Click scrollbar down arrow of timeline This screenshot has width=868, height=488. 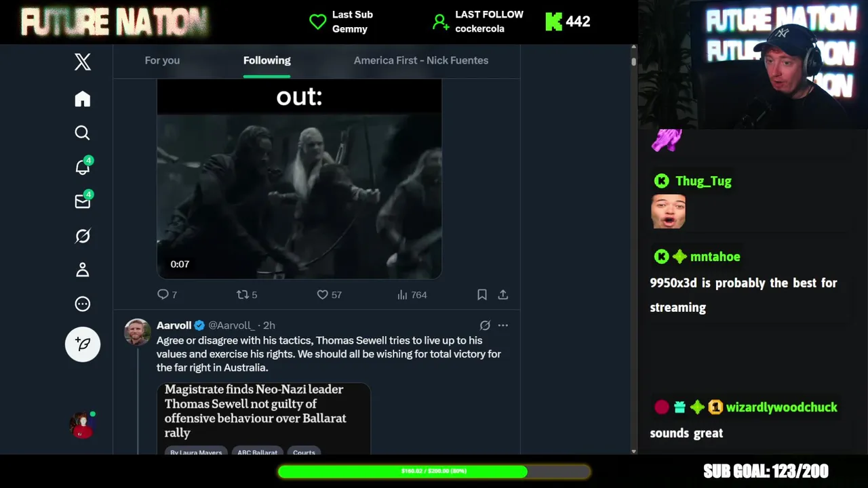pos(634,451)
